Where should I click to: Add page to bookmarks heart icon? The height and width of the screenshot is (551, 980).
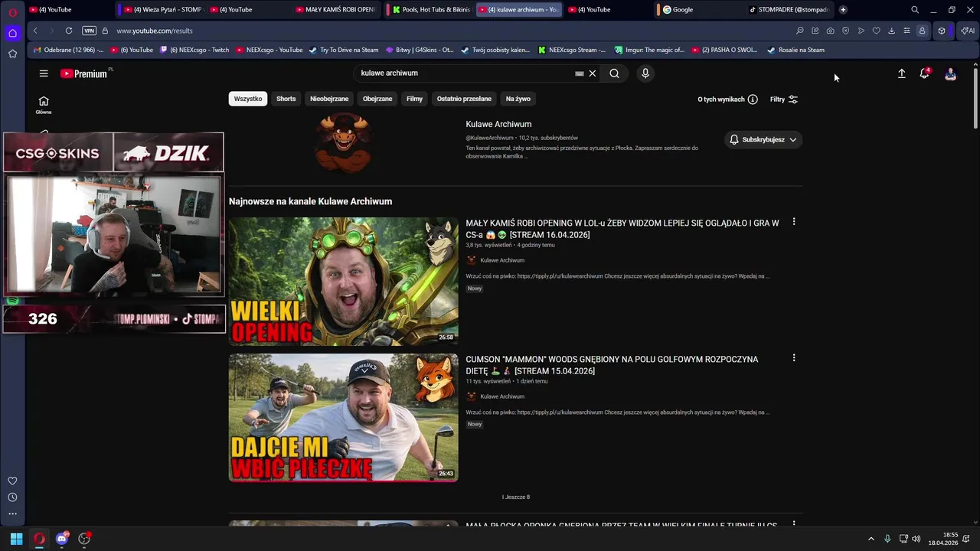[x=877, y=31]
